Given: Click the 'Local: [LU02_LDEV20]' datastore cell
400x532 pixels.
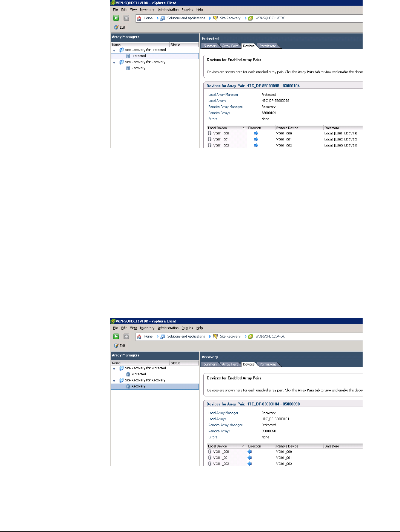Looking at the screenshot, I should [x=341, y=139].
